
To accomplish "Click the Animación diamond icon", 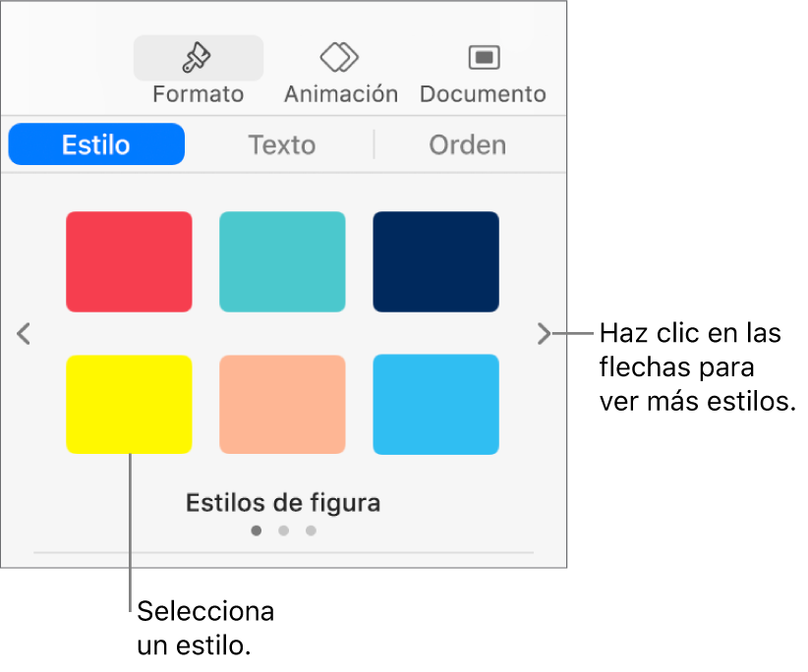I will [340, 58].
